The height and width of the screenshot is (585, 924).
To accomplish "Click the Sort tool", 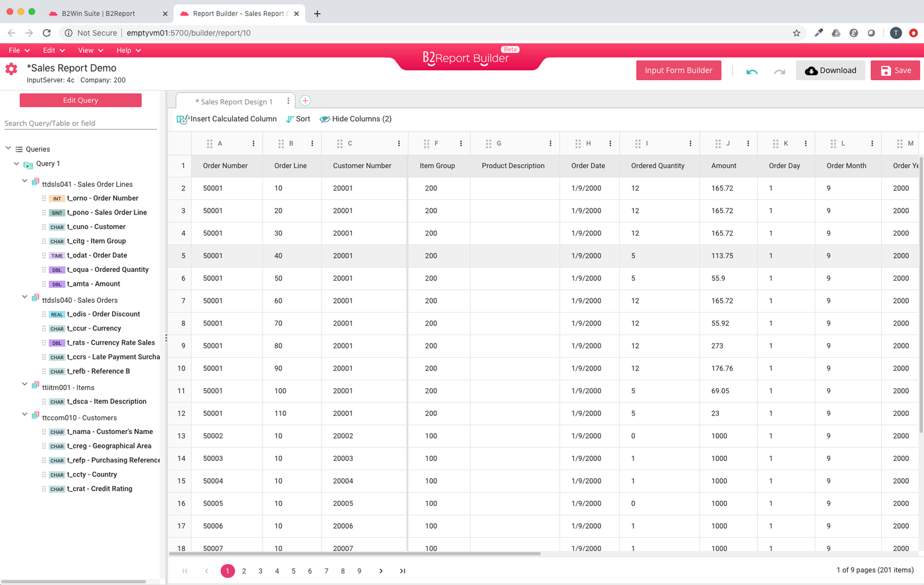I will click(298, 119).
